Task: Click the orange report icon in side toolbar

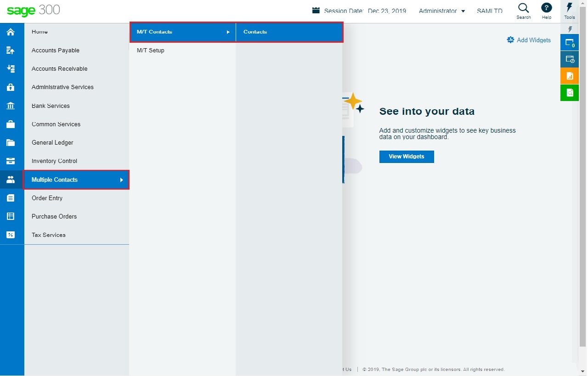Action: [x=570, y=76]
